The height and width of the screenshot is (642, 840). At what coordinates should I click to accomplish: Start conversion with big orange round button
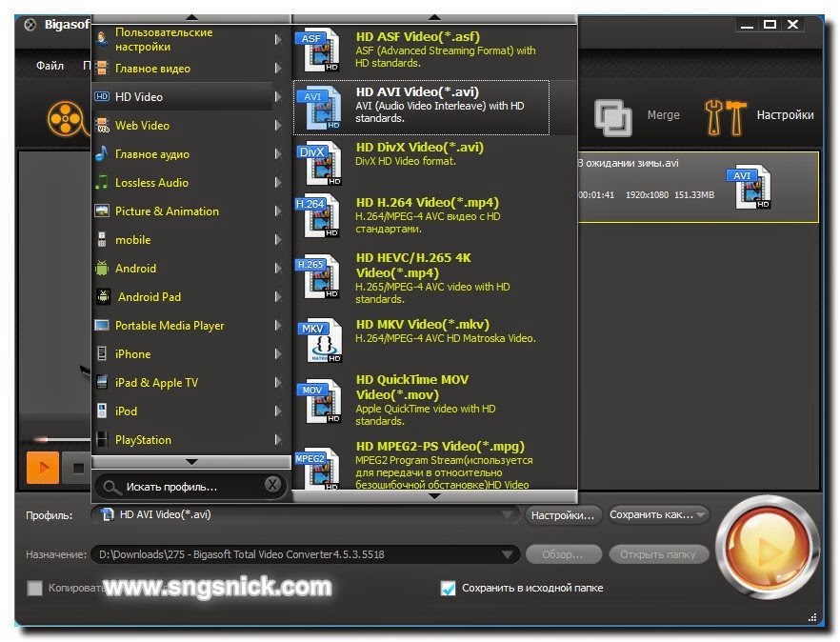768,548
